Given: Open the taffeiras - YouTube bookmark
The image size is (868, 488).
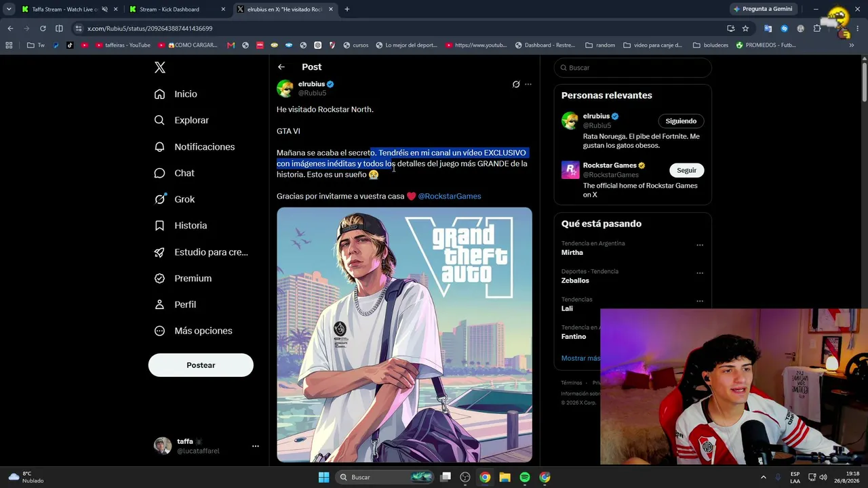Looking at the screenshot, I should click(x=123, y=45).
